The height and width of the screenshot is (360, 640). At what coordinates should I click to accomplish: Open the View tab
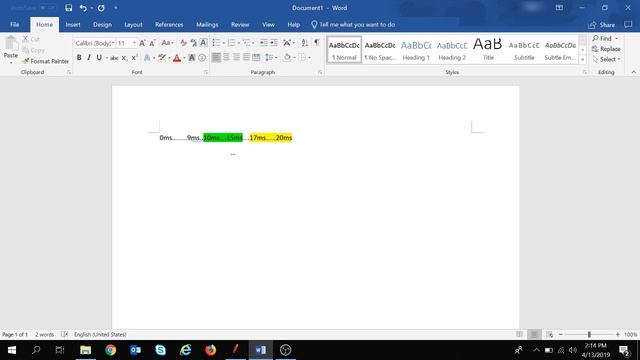(x=268, y=24)
